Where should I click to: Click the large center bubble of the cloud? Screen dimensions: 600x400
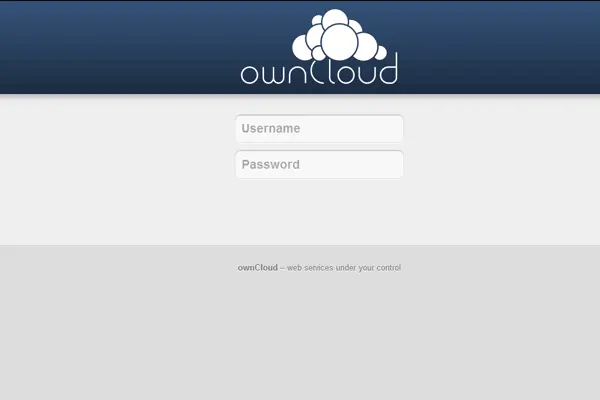pos(339,40)
